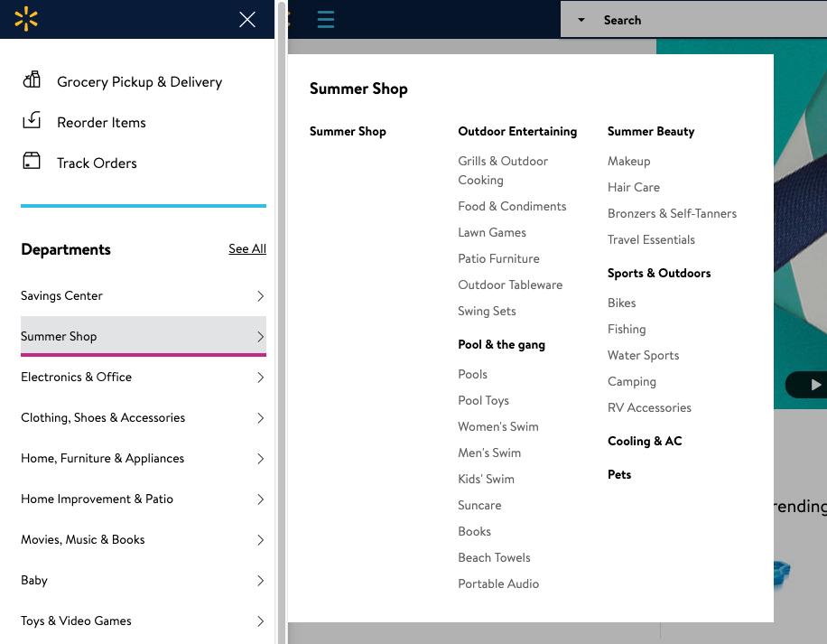827x644 pixels.
Task: Expand Toys & Video Games chevron
Action: click(260, 621)
